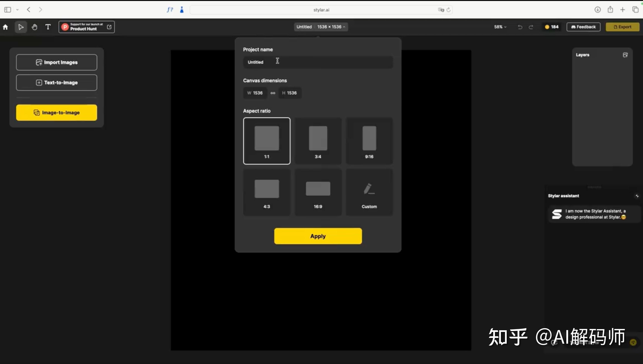
Task: Open the Text-to-Image panel
Action: (x=56, y=82)
